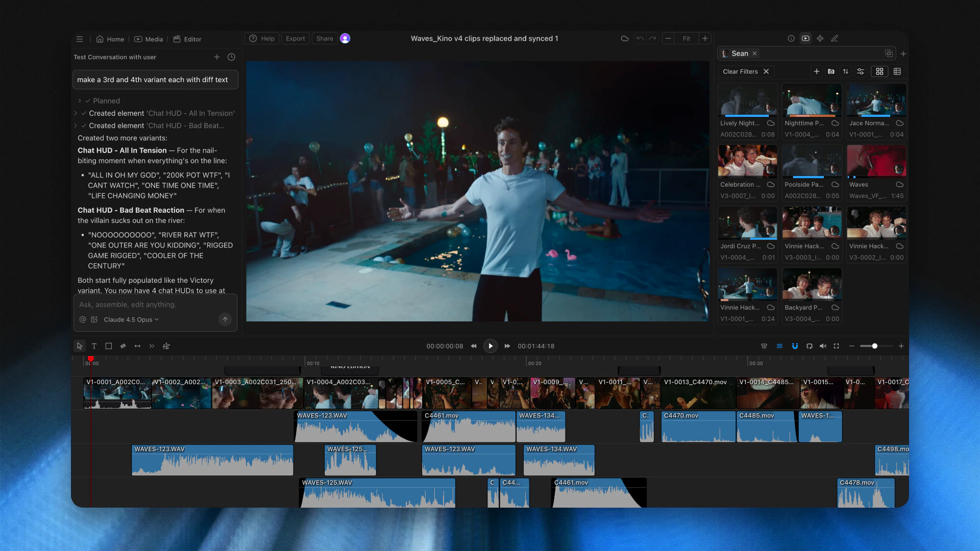Open the audio mixer icon beside the zoom controls
The image size is (980, 551).
coord(823,346)
